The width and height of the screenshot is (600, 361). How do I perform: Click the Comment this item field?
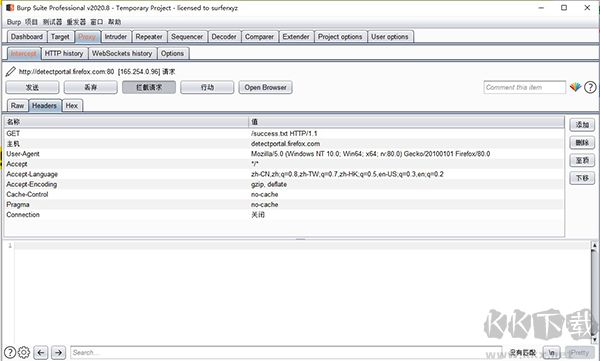point(524,87)
